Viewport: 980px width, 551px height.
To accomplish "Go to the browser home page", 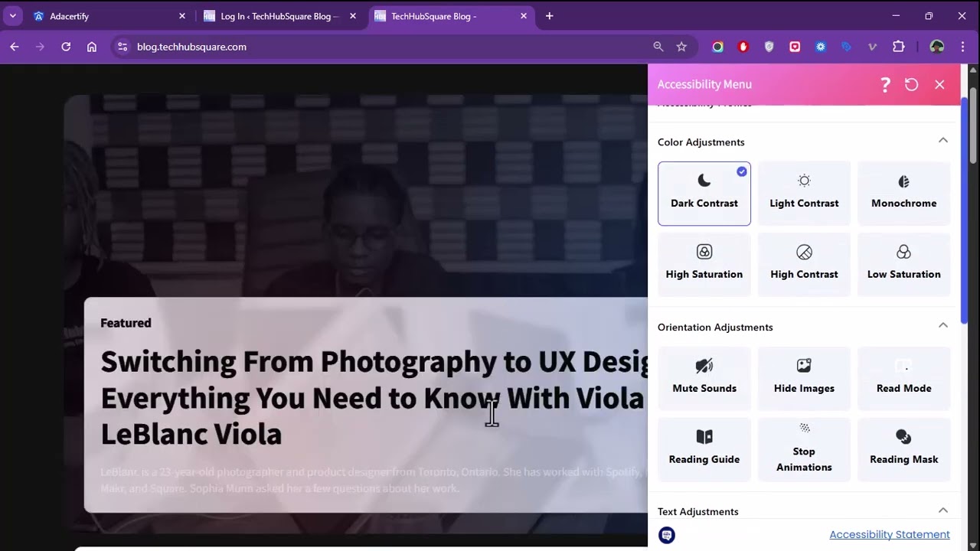I will click(92, 47).
